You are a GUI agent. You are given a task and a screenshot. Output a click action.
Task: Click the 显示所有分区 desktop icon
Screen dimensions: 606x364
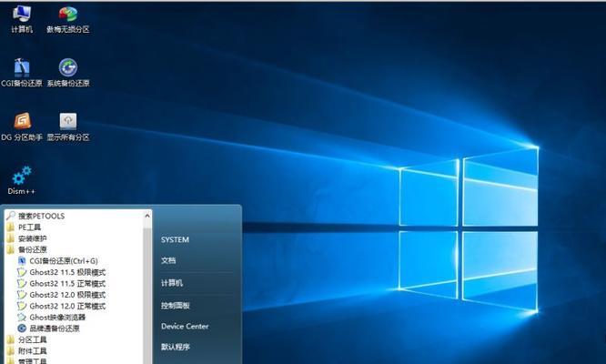click(68, 126)
